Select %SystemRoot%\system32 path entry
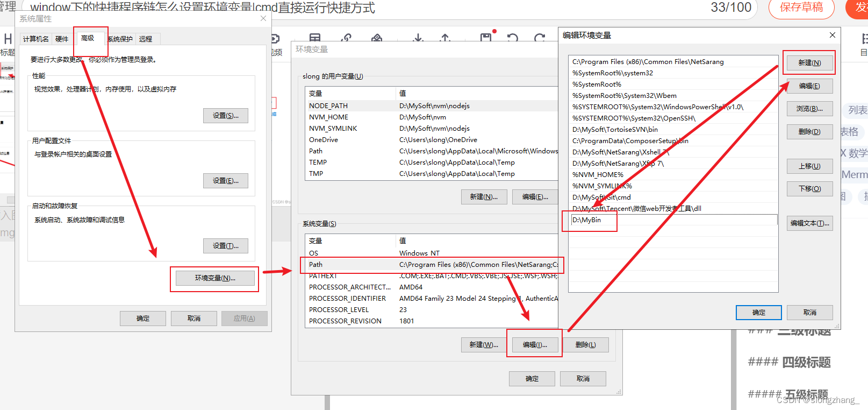The image size is (868, 410). point(673,73)
